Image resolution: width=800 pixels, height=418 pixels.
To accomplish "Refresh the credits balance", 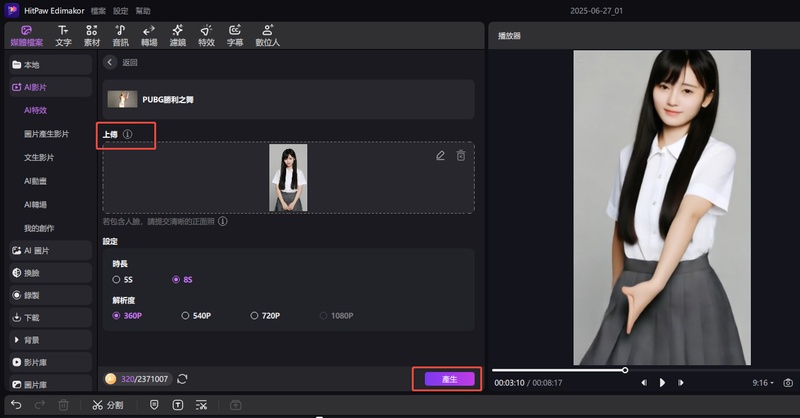I will 182,379.
